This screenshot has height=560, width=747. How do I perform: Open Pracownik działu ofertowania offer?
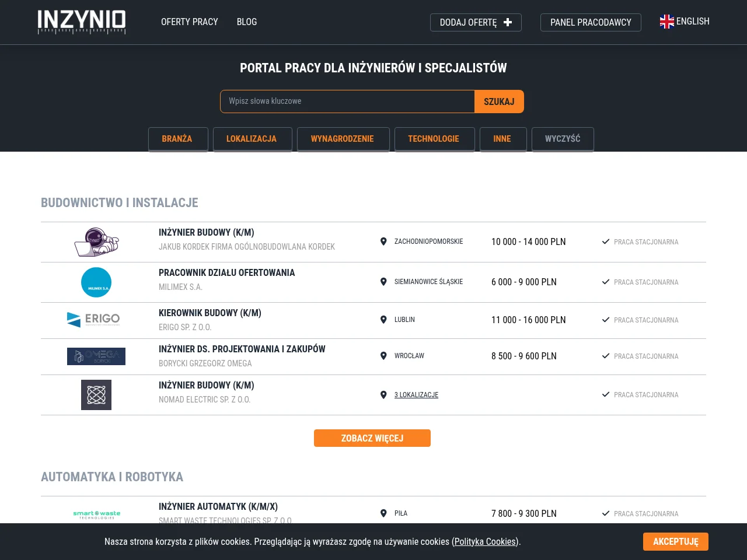click(x=227, y=272)
